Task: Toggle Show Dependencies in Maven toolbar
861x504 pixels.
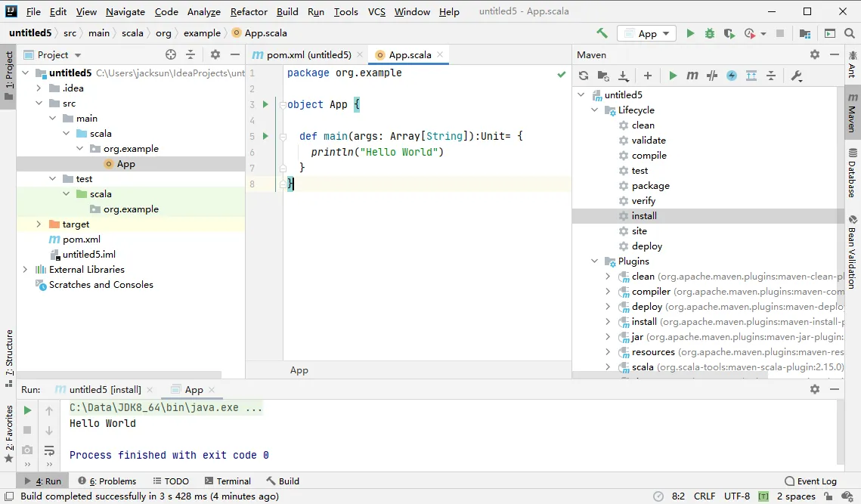Action: (x=751, y=76)
